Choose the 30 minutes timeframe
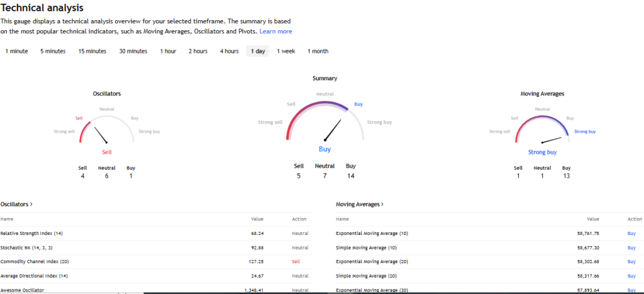 [133, 52]
